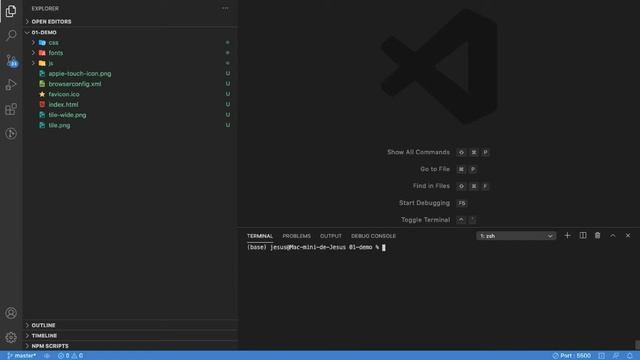
Task: Open the Accounts menu icon
Action: pos(11,313)
